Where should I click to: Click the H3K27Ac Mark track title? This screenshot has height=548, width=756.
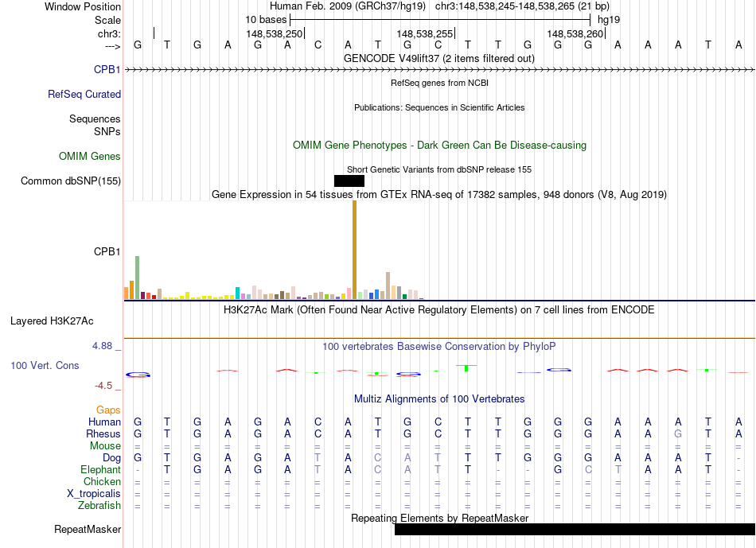point(439,309)
